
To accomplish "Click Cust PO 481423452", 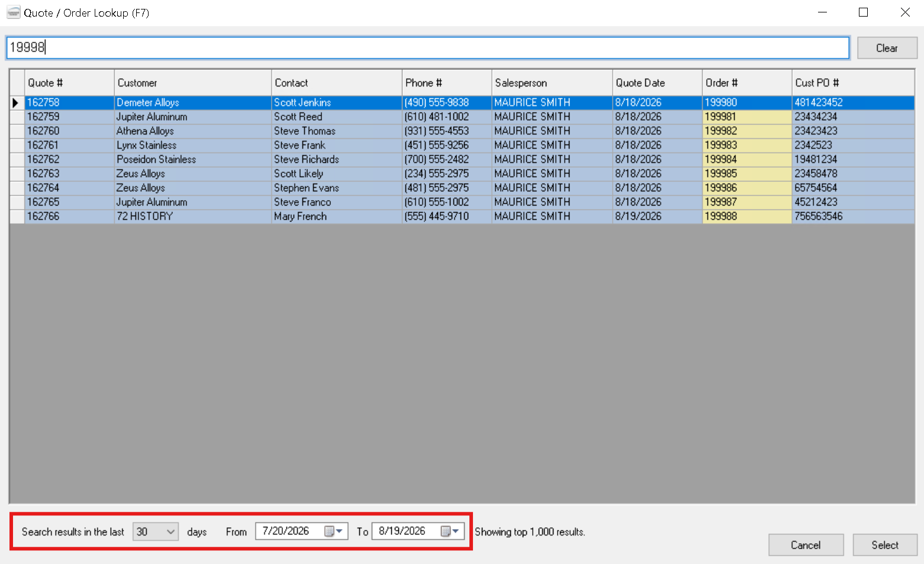I will (x=853, y=102).
